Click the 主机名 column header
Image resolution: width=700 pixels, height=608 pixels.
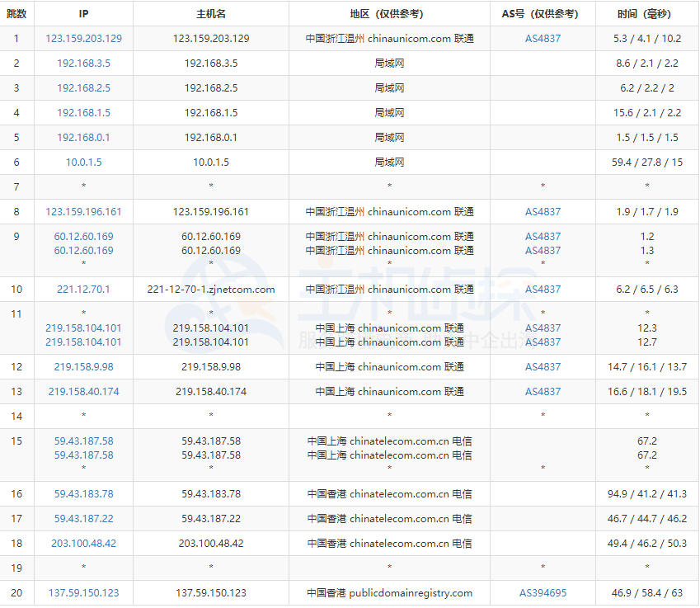pos(211,13)
